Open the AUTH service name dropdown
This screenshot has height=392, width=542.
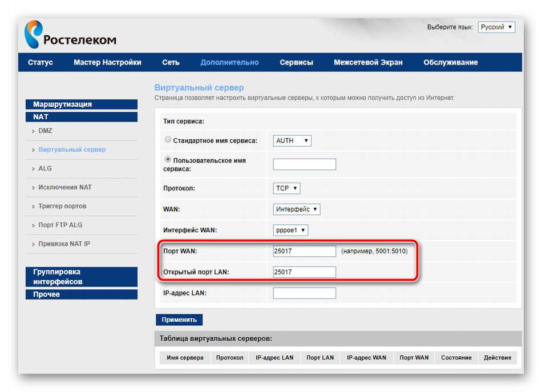pyautogui.click(x=292, y=140)
